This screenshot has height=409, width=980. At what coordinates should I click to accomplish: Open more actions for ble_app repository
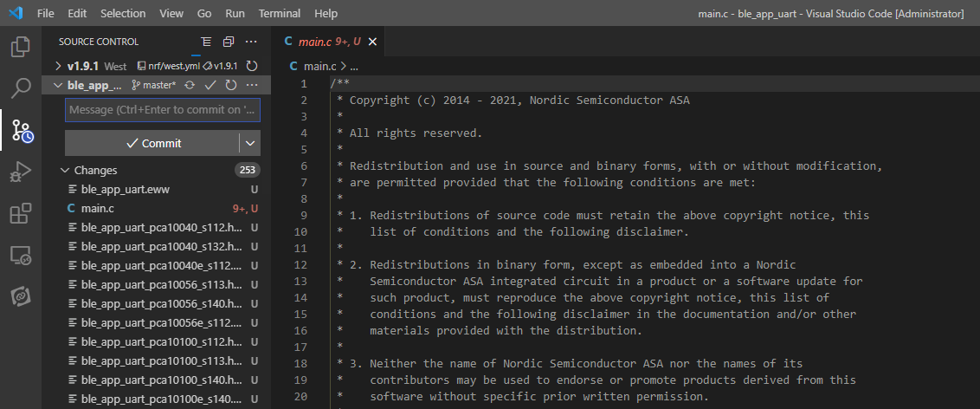(252, 85)
